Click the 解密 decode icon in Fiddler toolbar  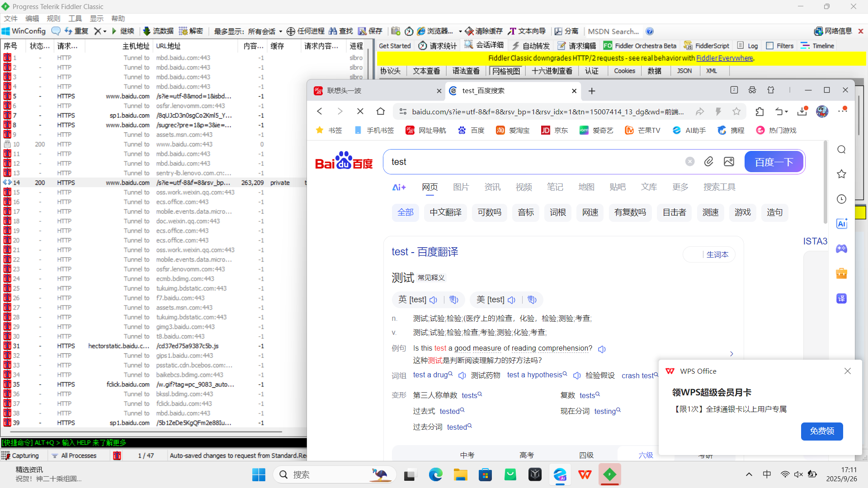pyautogui.click(x=190, y=31)
